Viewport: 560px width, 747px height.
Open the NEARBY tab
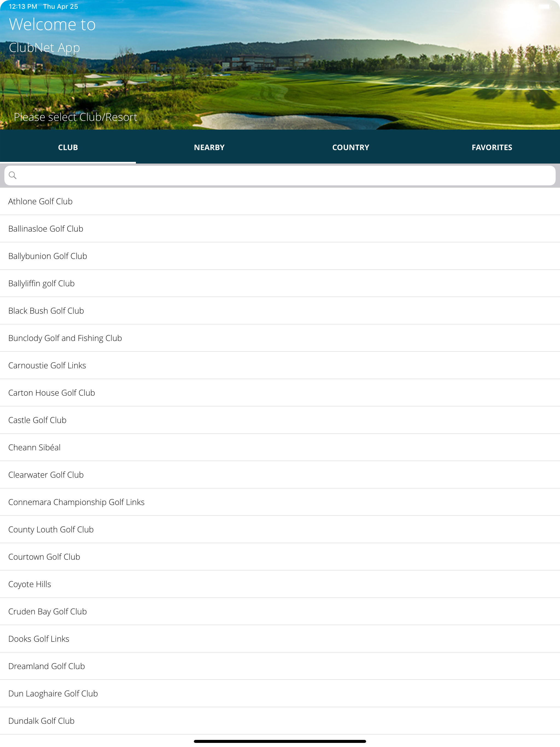[x=209, y=147]
